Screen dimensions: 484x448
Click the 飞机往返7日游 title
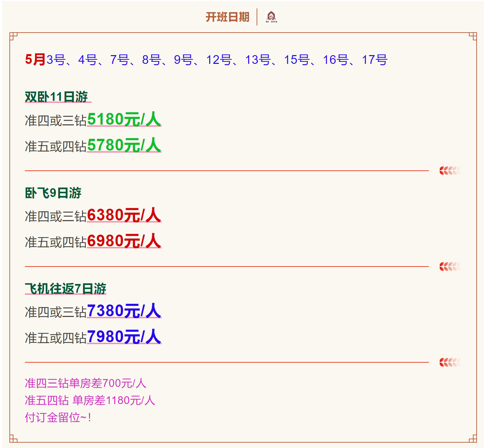tap(65, 289)
